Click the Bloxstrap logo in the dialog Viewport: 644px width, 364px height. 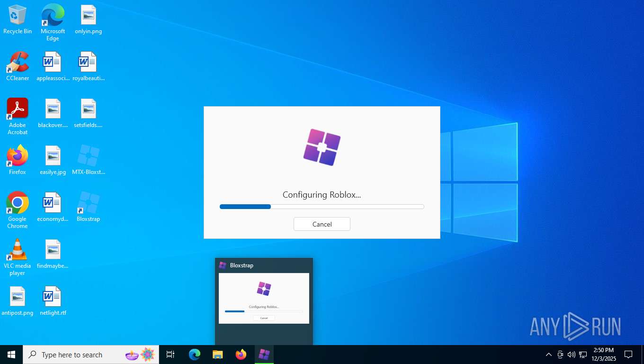click(322, 147)
